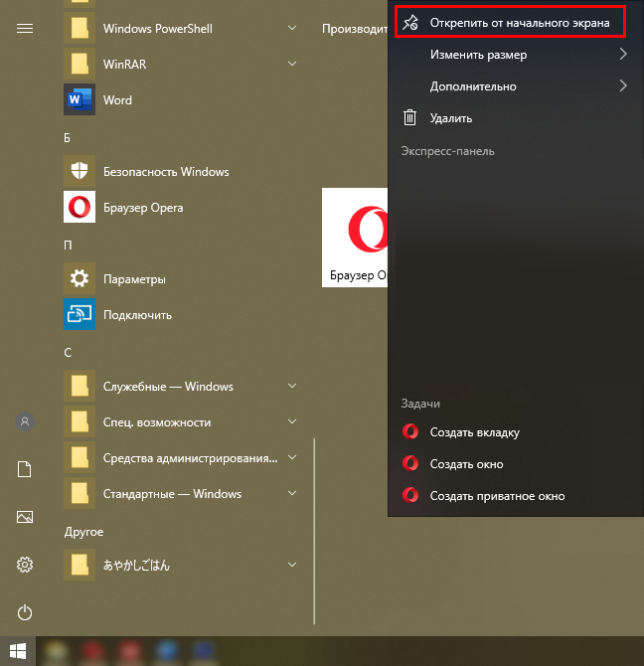Click letter header Б in app list
Image resolution: width=644 pixels, height=666 pixels.
67,137
